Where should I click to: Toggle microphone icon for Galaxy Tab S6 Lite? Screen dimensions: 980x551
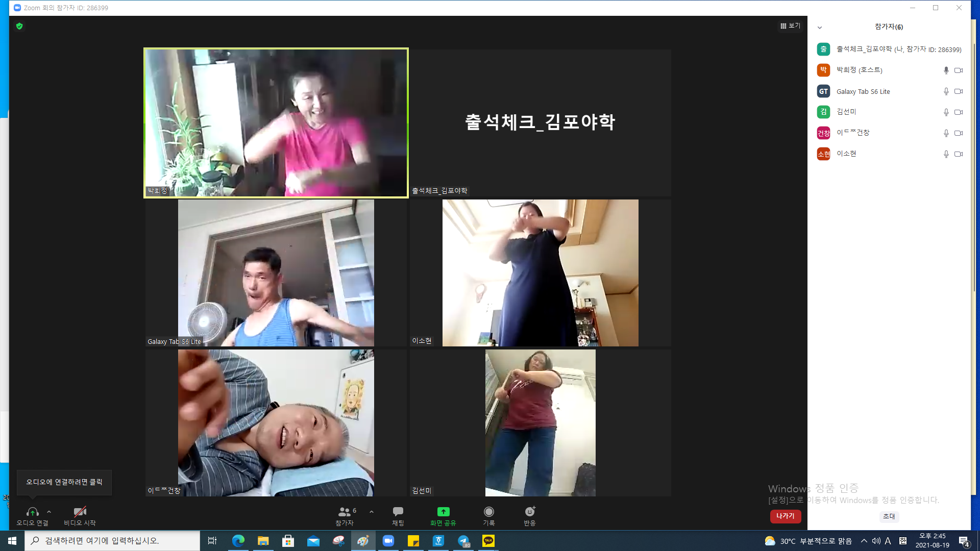946,91
